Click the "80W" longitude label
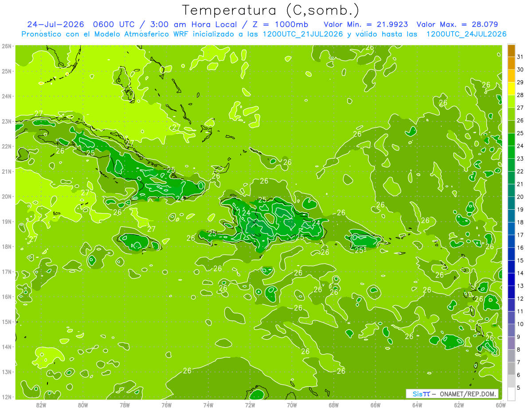This screenshot has width=532, height=411. tap(82, 405)
